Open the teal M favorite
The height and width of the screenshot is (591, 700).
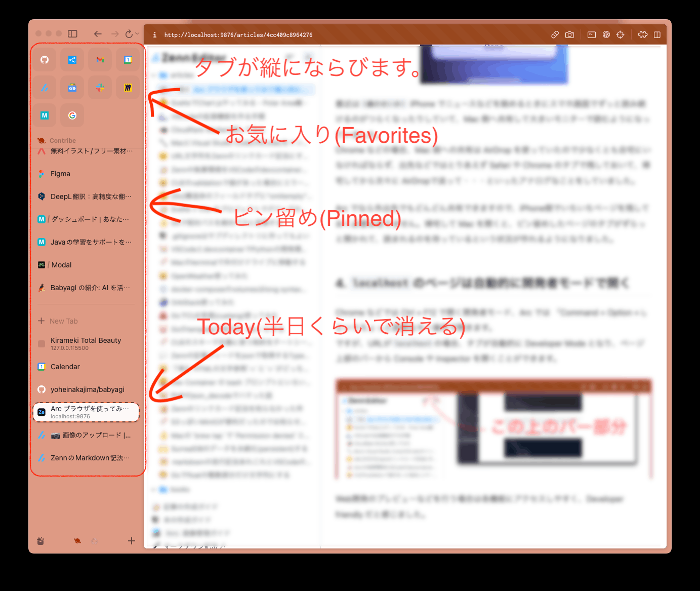[45, 115]
